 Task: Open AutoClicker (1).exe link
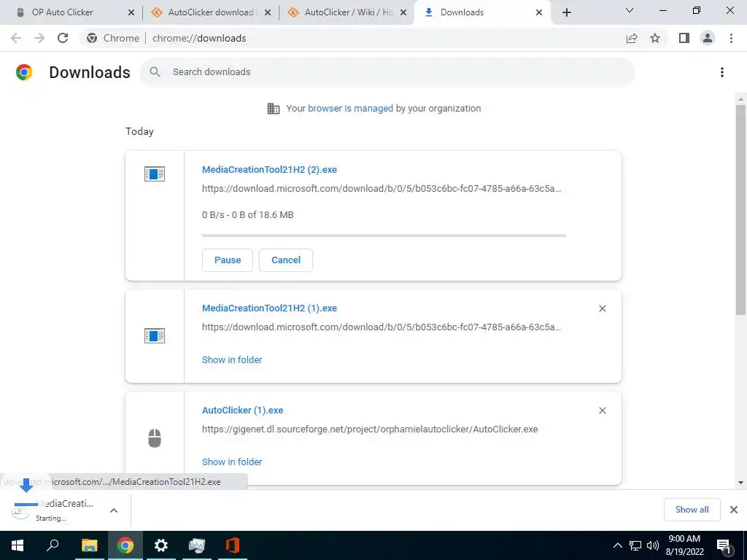tap(242, 410)
